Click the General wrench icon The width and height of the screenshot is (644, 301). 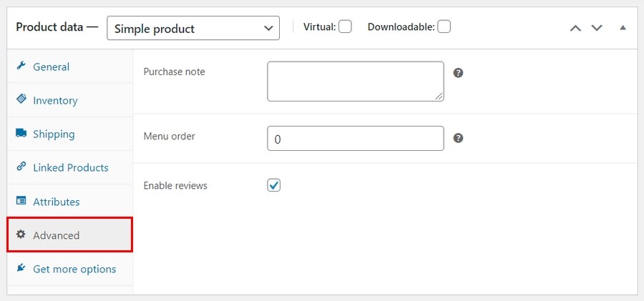point(21,66)
